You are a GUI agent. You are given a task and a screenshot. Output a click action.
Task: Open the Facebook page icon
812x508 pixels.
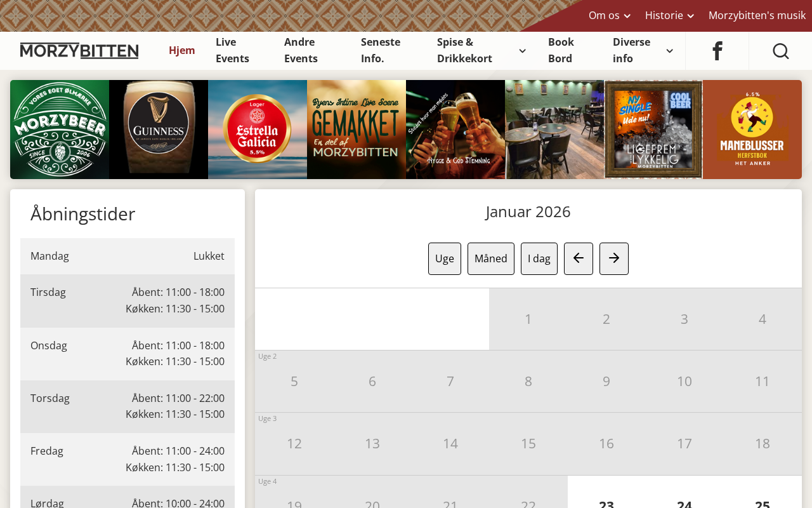click(x=717, y=51)
